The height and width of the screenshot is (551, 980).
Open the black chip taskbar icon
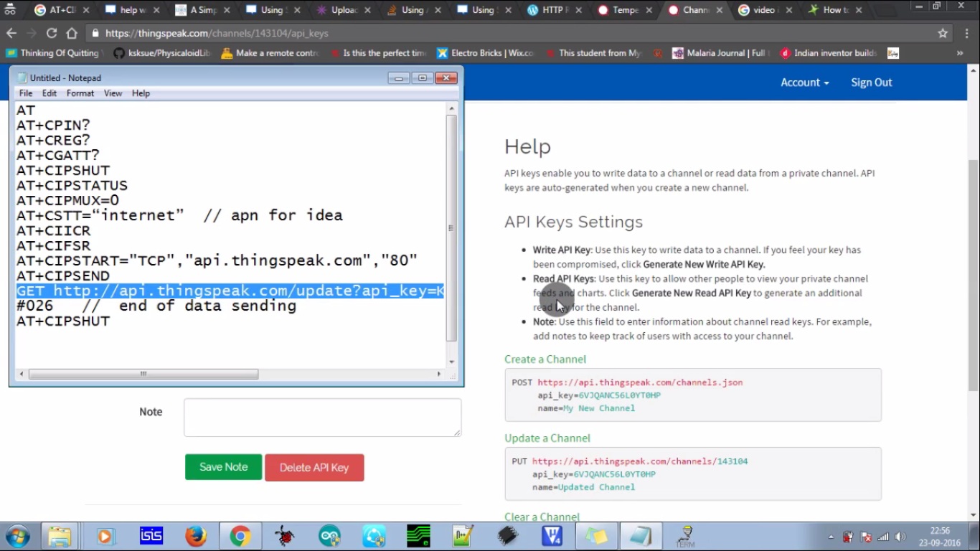coord(508,536)
